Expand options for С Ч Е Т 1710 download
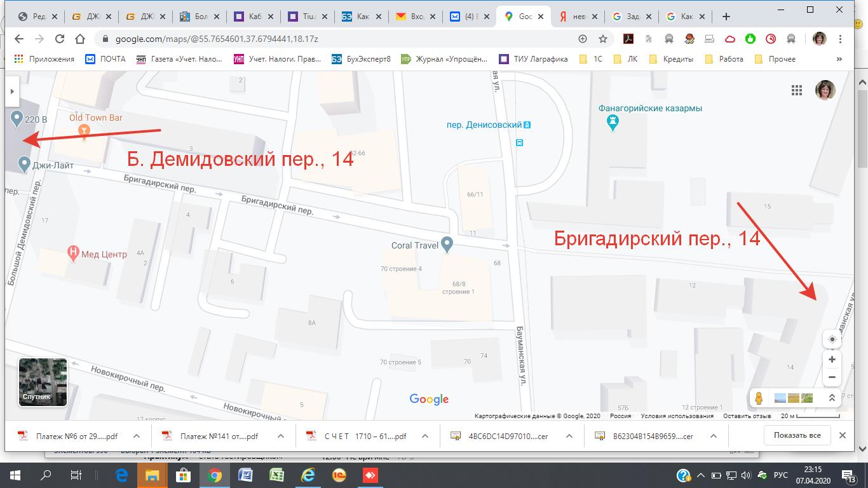 click(x=425, y=436)
